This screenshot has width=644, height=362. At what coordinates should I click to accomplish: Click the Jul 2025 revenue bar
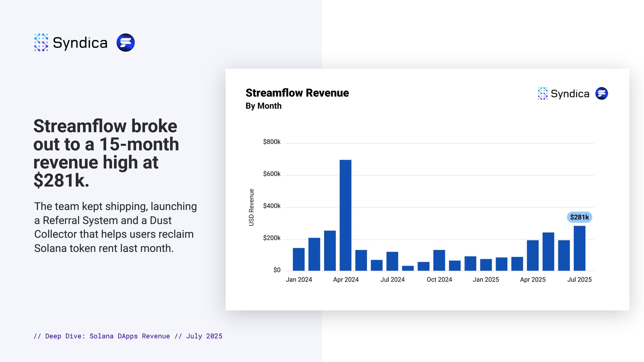coord(580,248)
